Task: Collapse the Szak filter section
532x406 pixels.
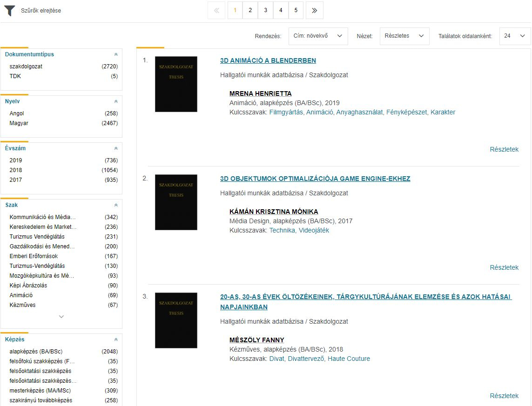Action: point(116,205)
